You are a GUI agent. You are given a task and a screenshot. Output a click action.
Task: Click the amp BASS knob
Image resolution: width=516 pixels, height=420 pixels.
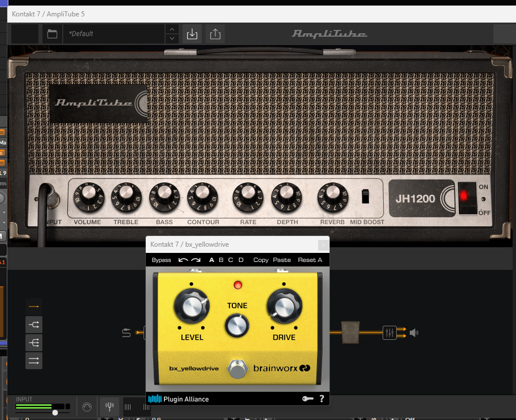(164, 196)
